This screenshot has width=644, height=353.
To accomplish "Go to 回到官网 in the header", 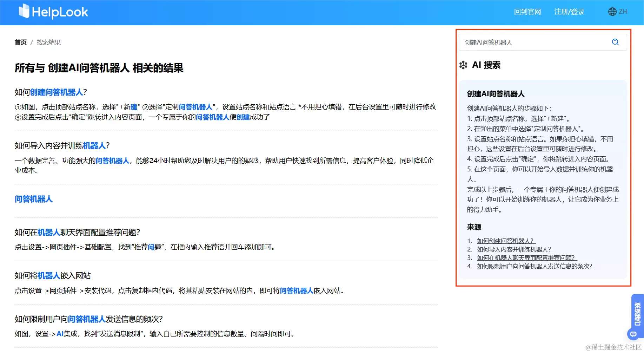I will coord(527,12).
